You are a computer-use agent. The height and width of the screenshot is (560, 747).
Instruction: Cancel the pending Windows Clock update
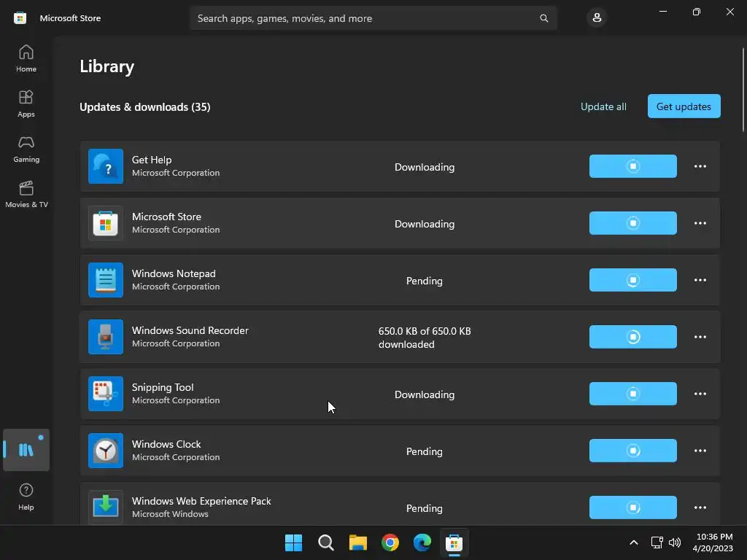tap(632, 451)
